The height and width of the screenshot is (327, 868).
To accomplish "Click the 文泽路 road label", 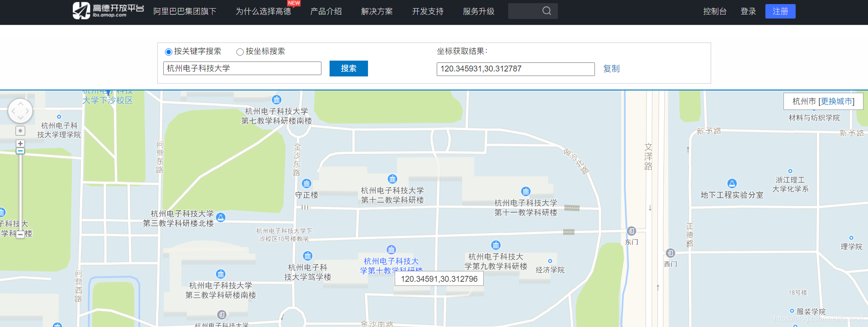I will [x=648, y=156].
